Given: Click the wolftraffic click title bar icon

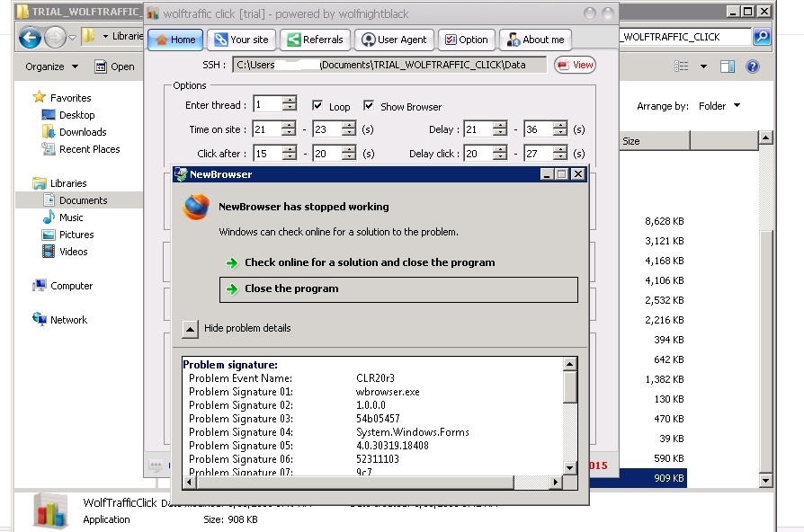Looking at the screenshot, I should click(153, 13).
